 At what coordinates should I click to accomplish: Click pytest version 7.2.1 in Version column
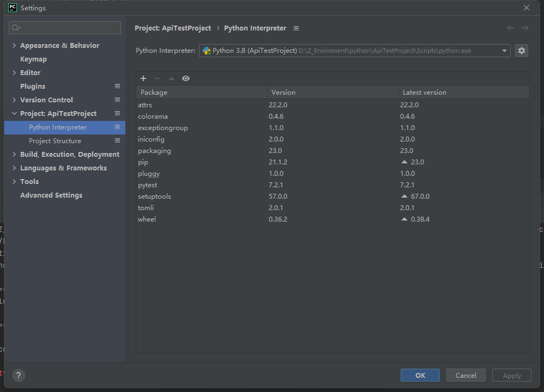(x=276, y=185)
